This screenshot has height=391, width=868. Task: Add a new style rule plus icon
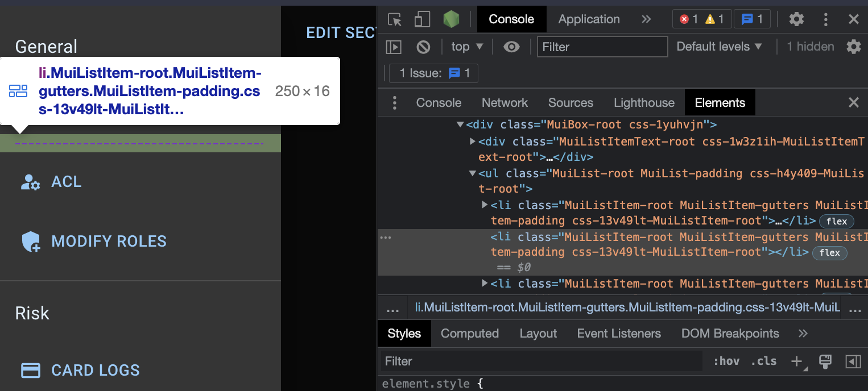click(798, 361)
